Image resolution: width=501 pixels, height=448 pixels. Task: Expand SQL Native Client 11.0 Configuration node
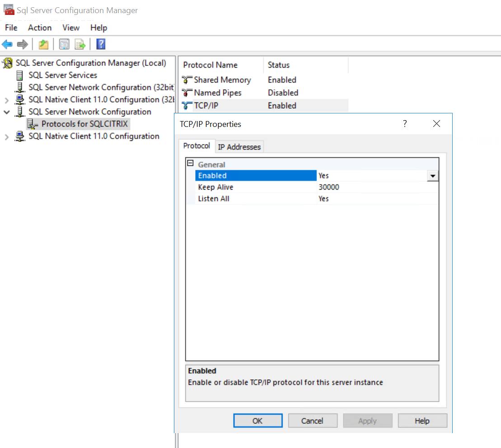coord(7,137)
